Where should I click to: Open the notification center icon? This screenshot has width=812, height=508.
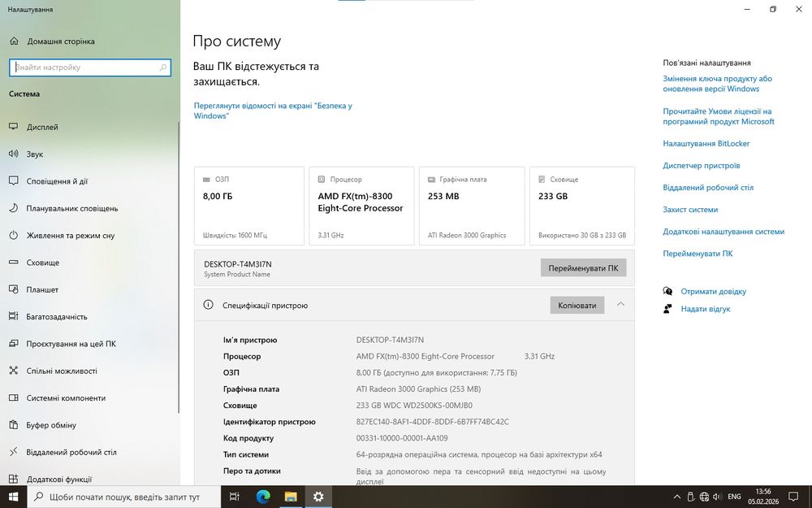[x=793, y=497]
